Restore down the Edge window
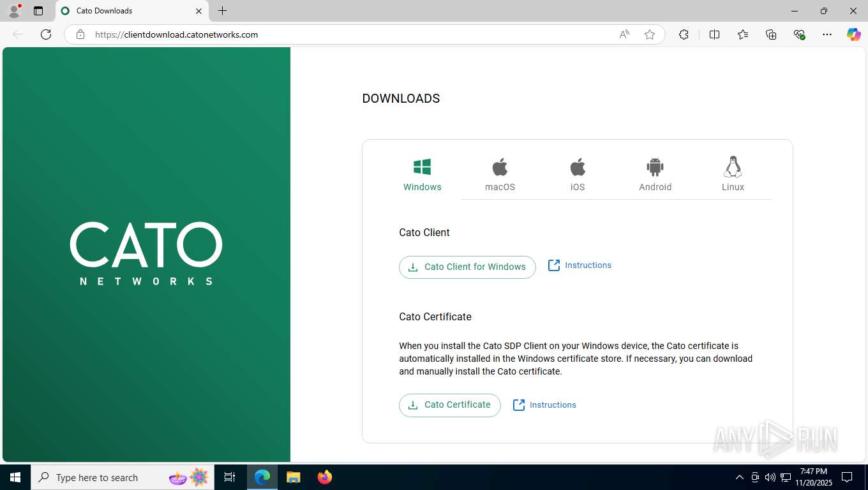 [x=824, y=11]
